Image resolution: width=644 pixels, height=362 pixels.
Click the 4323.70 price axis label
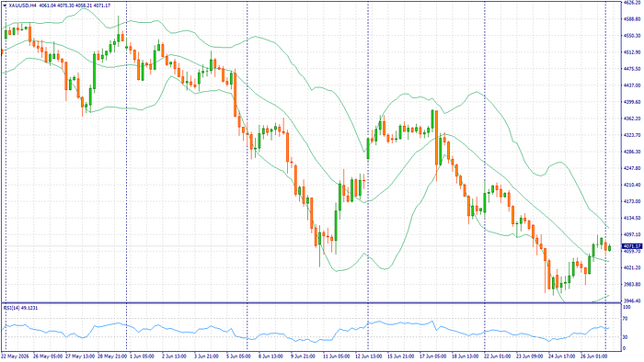pos(632,135)
